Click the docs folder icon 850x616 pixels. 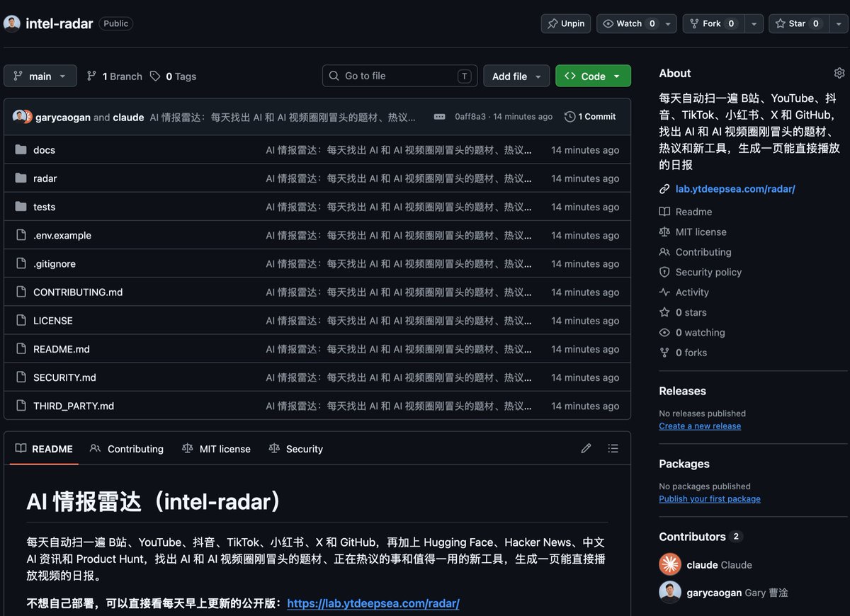tap(21, 150)
